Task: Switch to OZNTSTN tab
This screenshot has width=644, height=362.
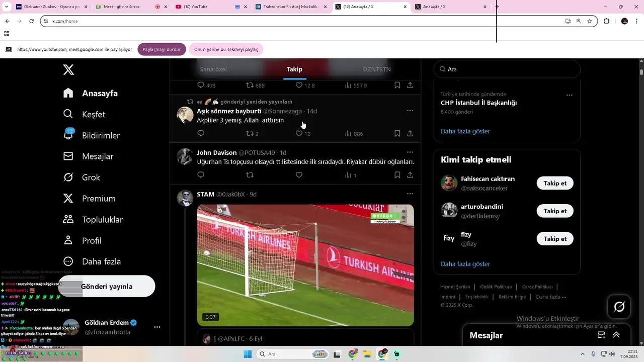Action: 376,69
